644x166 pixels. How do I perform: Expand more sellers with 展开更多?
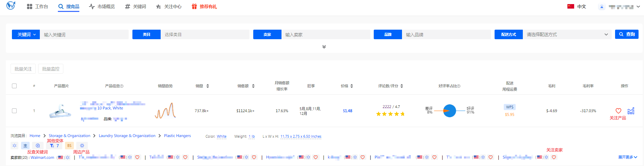[627, 157]
